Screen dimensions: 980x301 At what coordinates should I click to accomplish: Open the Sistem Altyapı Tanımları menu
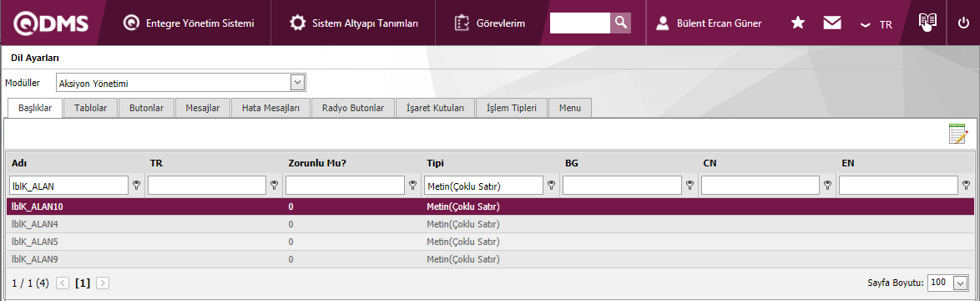pos(354,23)
